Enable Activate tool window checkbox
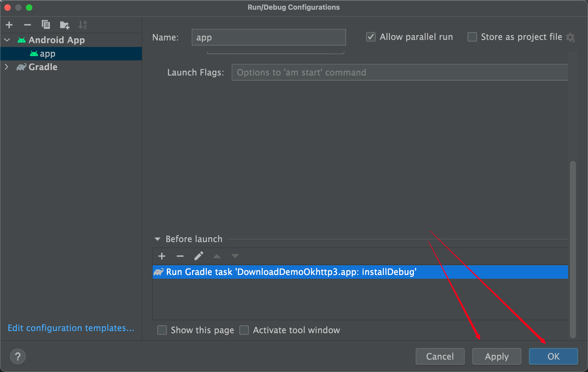The width and height of the screenshot is (588, 372). coord(244,330)
